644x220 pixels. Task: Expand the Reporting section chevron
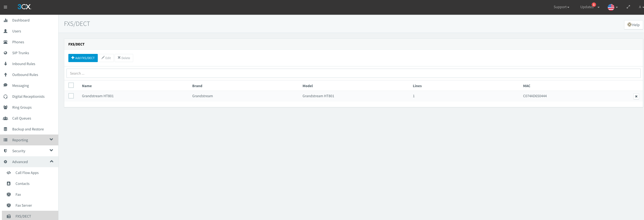51,140
